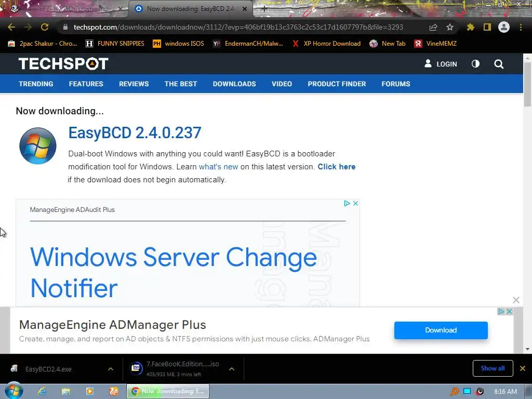
Task: Reload the page with the refresh icon
Action: [45, 27]
